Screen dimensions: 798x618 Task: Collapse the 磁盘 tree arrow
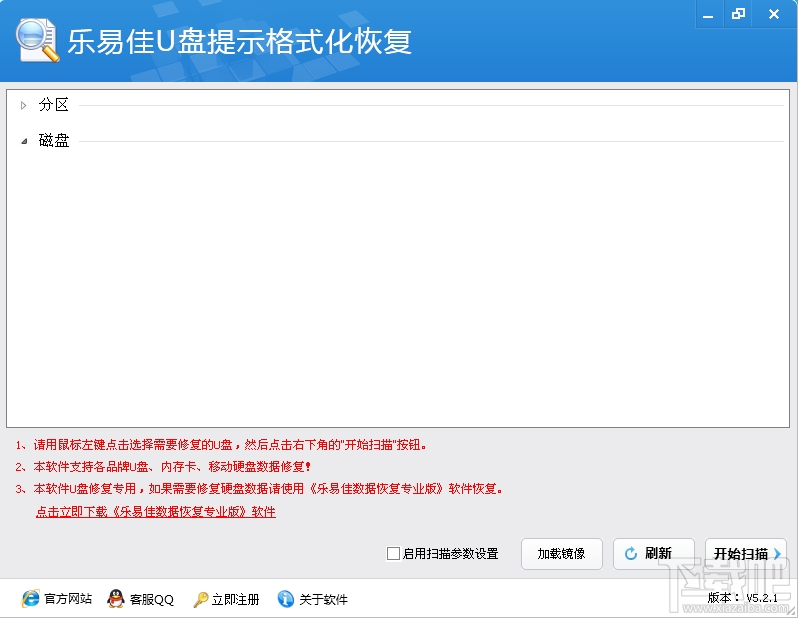[x=24, y=141]
